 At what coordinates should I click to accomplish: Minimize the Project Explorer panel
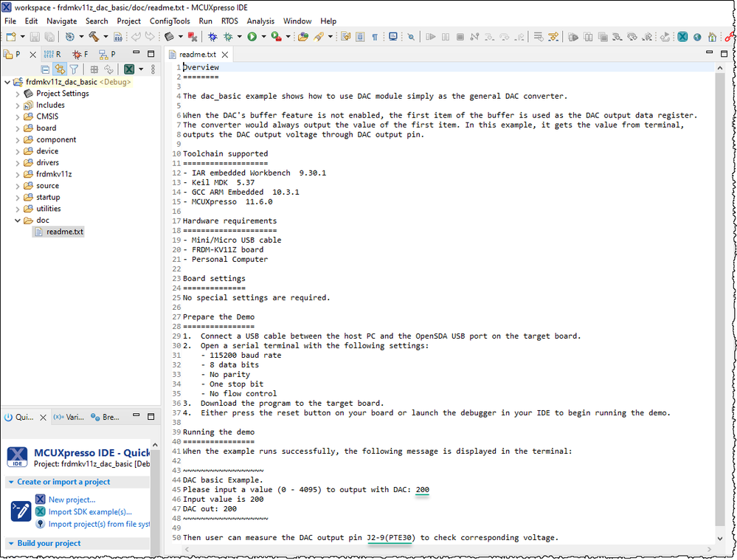click(x=136, y=53)
